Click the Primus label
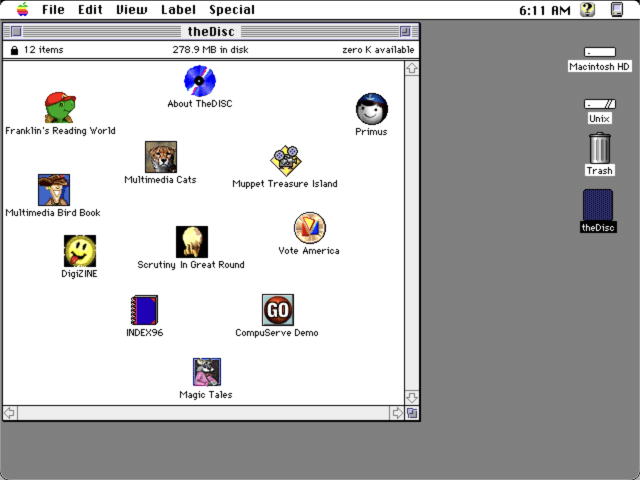This screenshot has height=480, width=640. (371, 132)
